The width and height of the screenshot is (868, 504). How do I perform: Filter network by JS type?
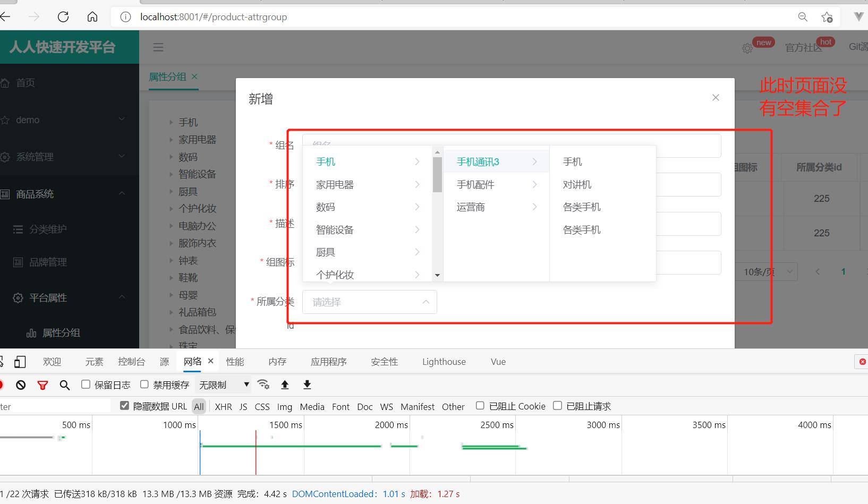point(243,406)
